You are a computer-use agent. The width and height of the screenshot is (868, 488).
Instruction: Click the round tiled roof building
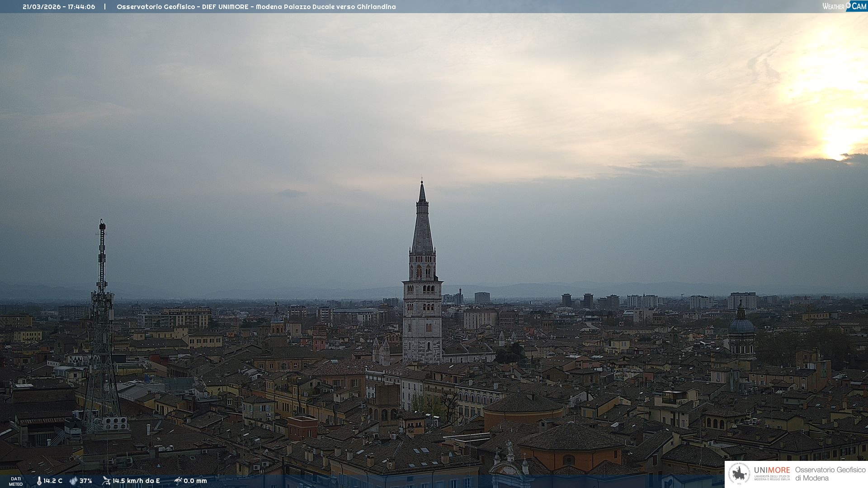pos(524,404)
